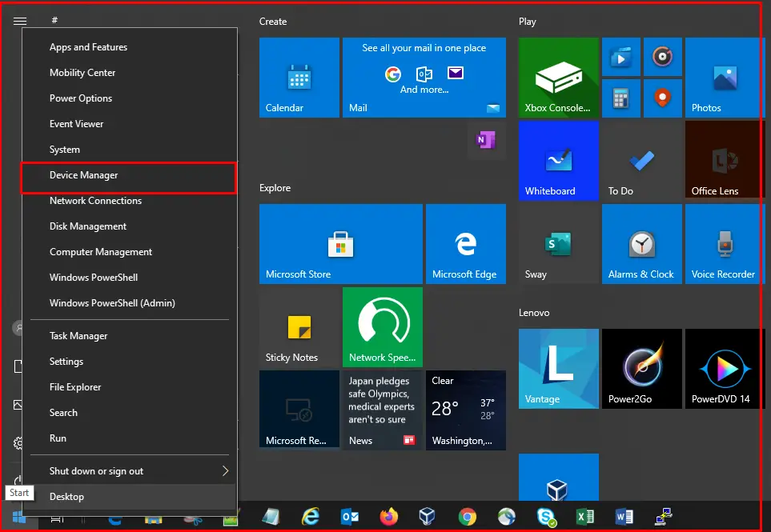
Task: Launch Firefox from the taskbar
Action: tap(388, 517)
